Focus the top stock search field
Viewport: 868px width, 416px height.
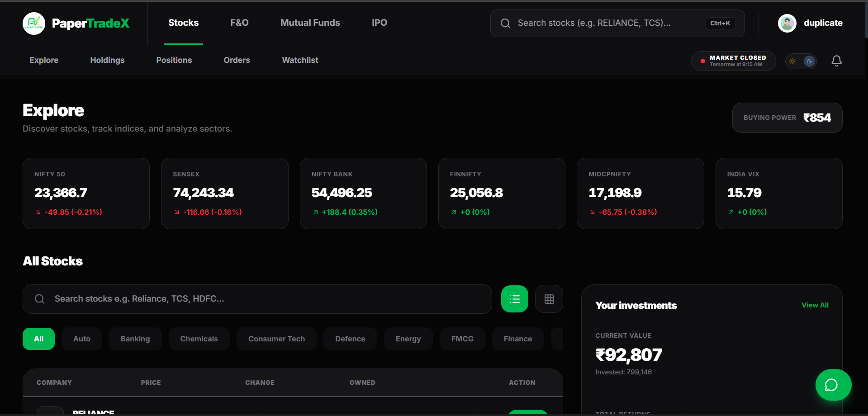coord(617,23)
